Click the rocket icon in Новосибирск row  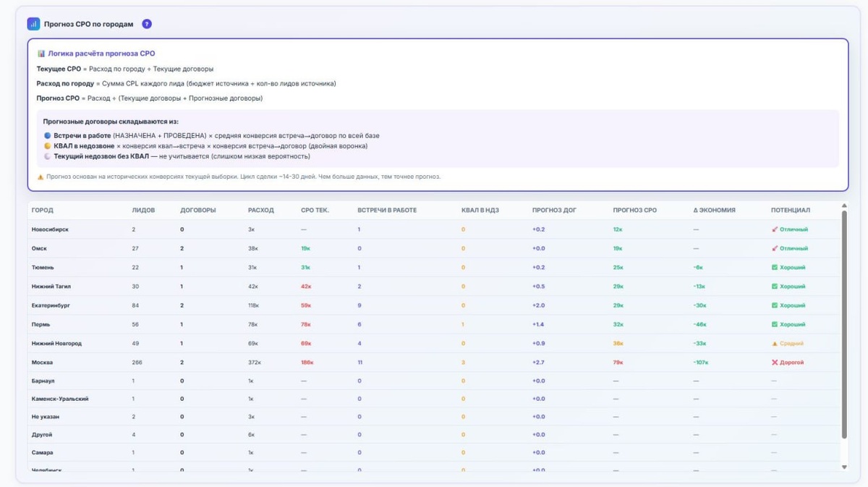[x=775, y=229]
